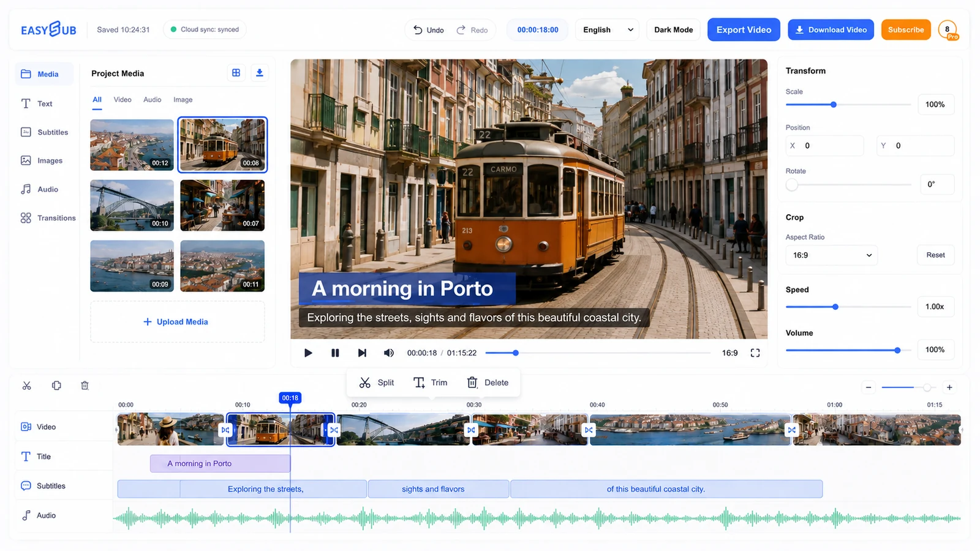Select the Video media tab

pyautogui.click(x=123, y=100)
